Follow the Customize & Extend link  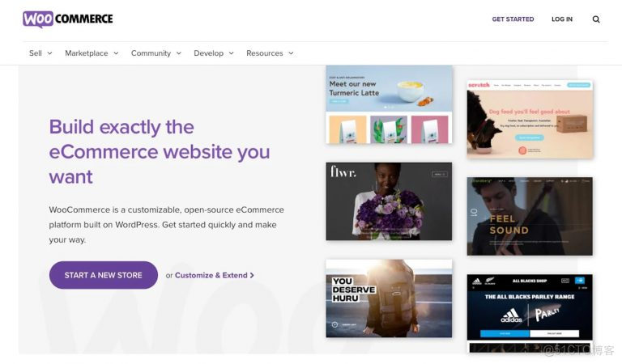211,275
